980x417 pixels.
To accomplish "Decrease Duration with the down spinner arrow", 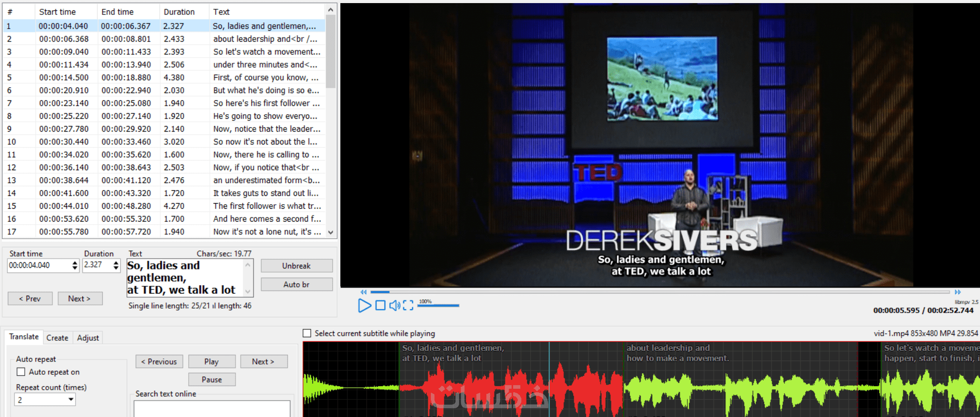I will (x=116, y=268).
